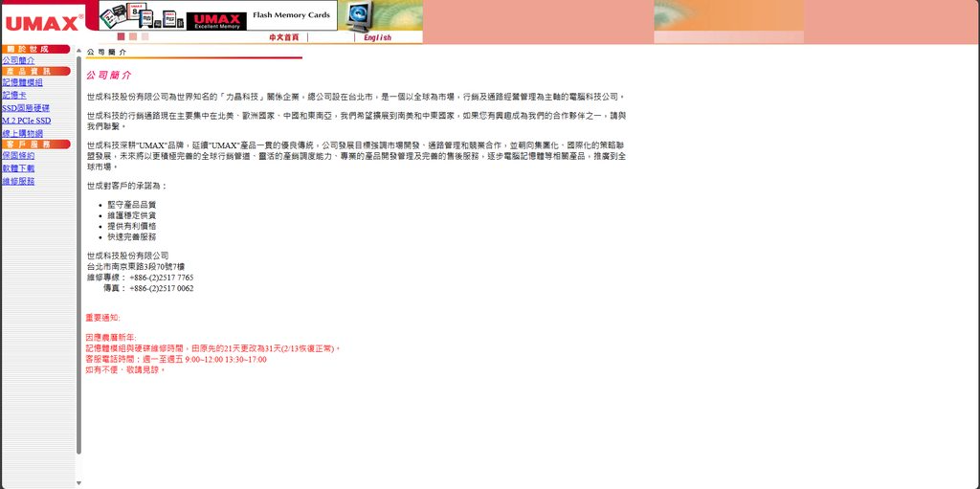
Task: Go to 線上購物網 online shop
Action: (x=22, y=133)
